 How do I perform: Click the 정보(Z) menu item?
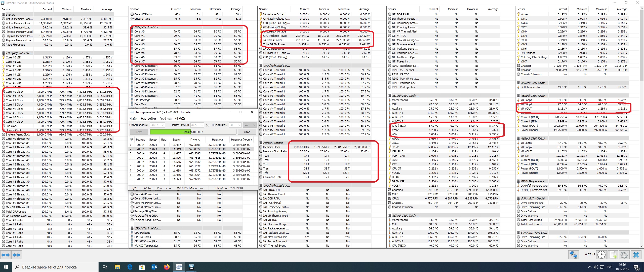(180, 119)
